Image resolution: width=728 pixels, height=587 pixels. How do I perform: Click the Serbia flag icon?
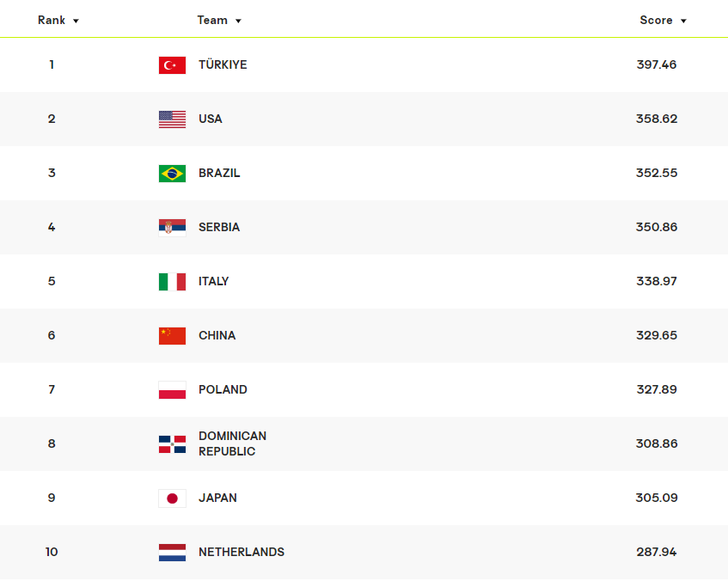[172, 228]
